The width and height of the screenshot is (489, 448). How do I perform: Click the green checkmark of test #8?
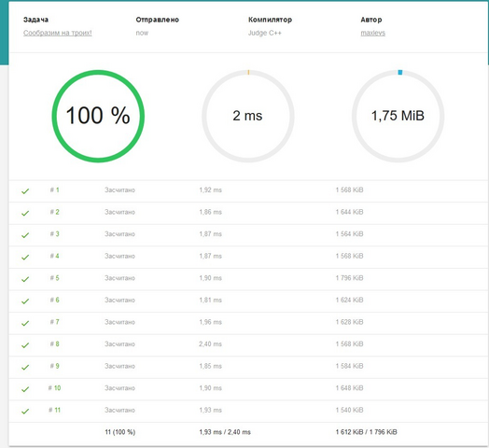25,345
